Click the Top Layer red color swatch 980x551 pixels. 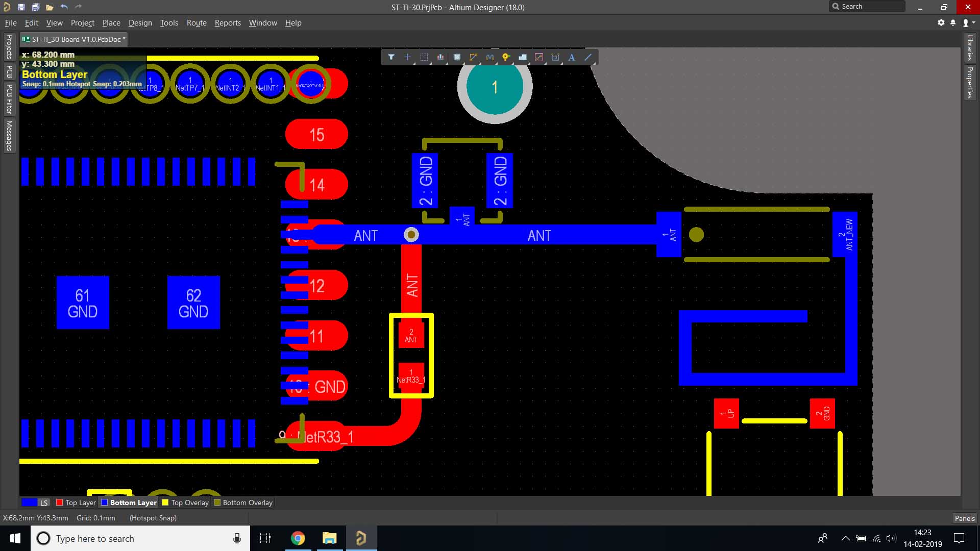(60, 503)
